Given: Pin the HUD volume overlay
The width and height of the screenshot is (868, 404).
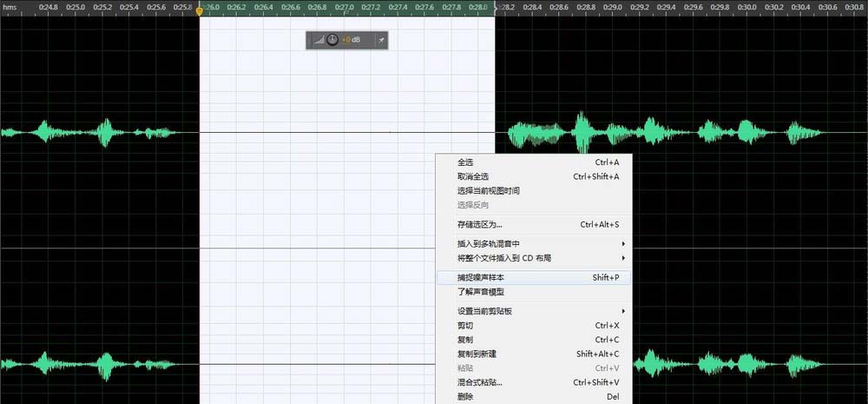Looking at the screenshot, I should click(381, 40).
